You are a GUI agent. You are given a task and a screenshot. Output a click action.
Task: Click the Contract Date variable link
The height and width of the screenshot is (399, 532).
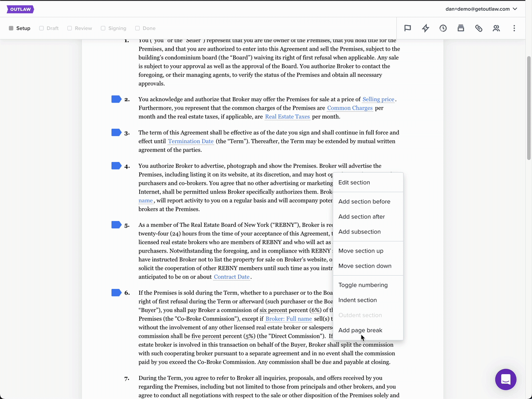(x=232, y=277)
